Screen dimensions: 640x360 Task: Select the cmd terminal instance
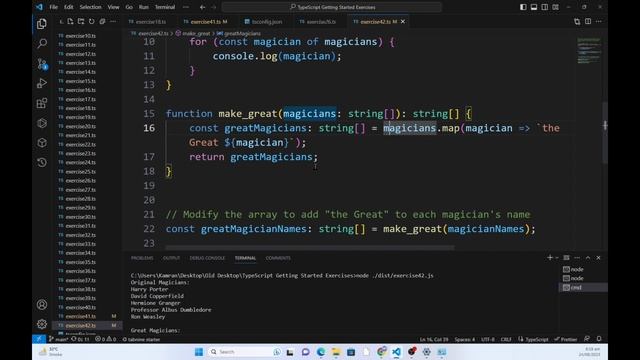pos(583,287)
